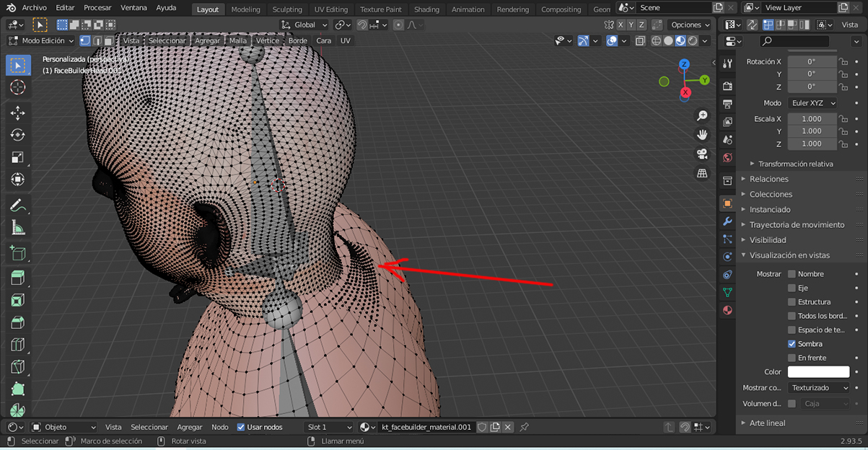Open the World properties tab
Image resolution: width=868 pixels, height=450 pixels.
(727, 158)
